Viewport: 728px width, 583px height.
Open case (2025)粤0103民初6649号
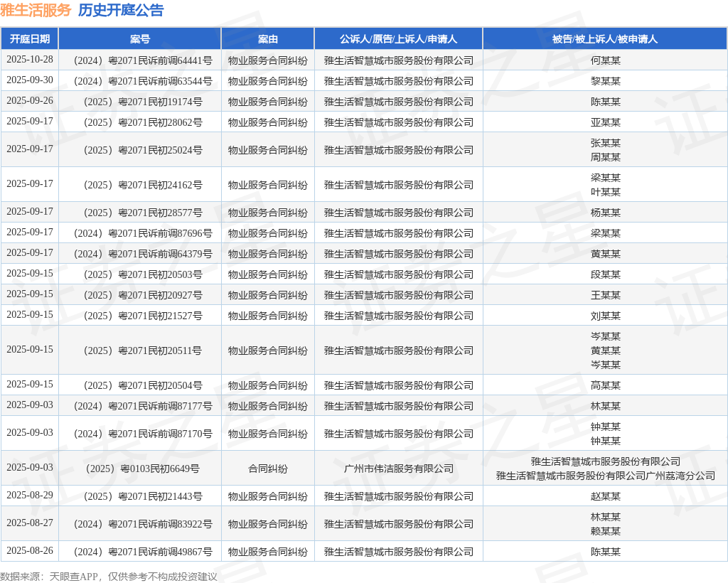click(x=140, y=469)
